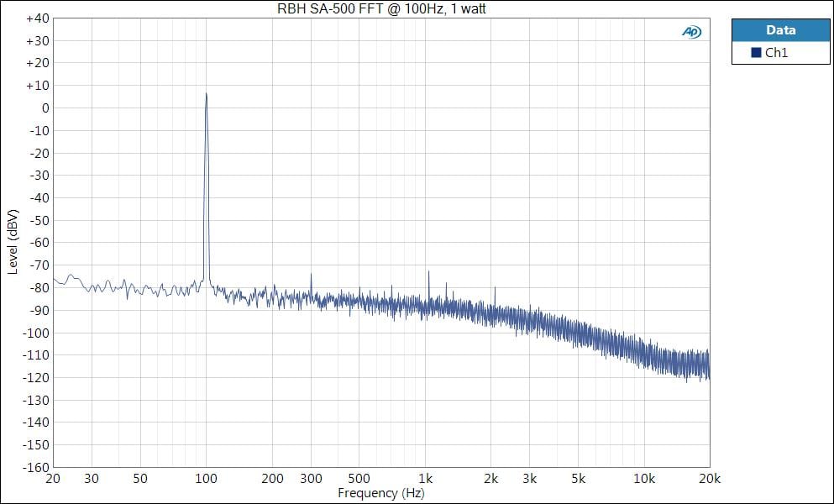Image resolution: width=834 pixels, height=504 pixels.
Task: Click the tip of the 100Hz fundamental peak
Action: tap(207, 93)
